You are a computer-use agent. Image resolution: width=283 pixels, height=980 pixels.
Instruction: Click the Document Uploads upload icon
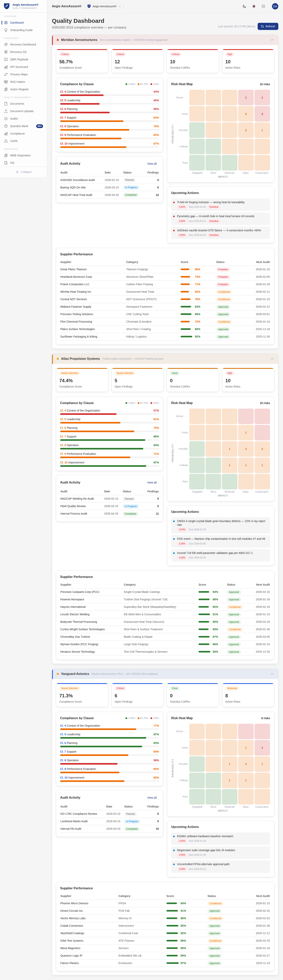click(6, 111)
